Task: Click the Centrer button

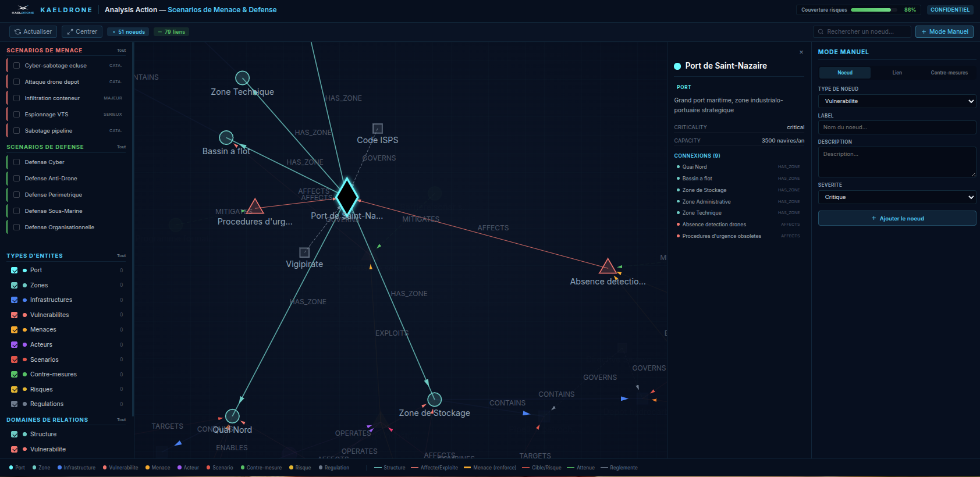Action: 82,32
